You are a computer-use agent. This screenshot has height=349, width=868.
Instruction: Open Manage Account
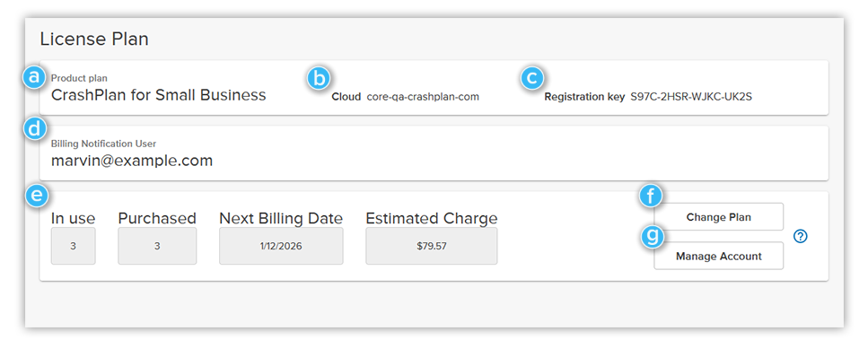(718, 256)
